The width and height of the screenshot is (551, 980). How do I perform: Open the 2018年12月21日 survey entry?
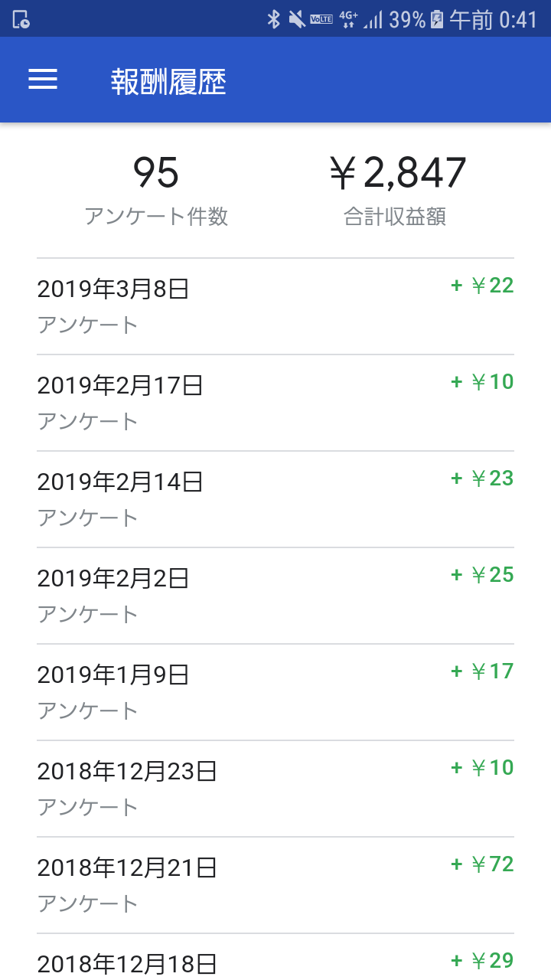[x=275, y=885]
